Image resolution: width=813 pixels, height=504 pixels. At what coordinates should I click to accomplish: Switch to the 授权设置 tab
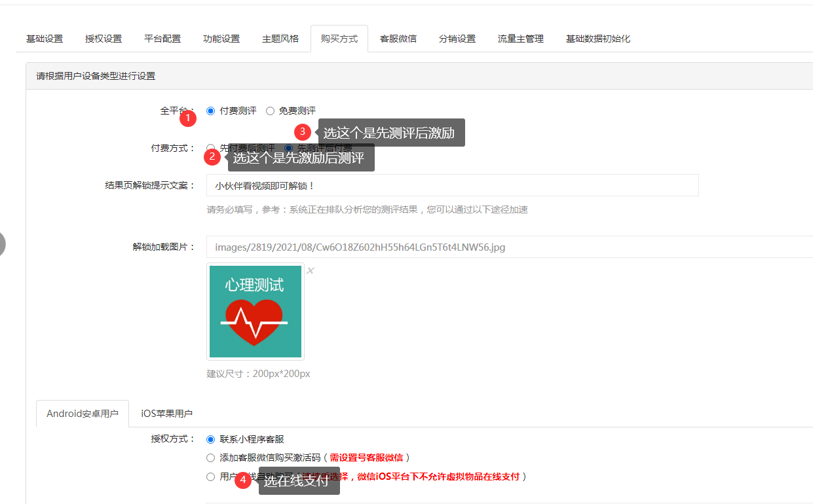[104, 39]
